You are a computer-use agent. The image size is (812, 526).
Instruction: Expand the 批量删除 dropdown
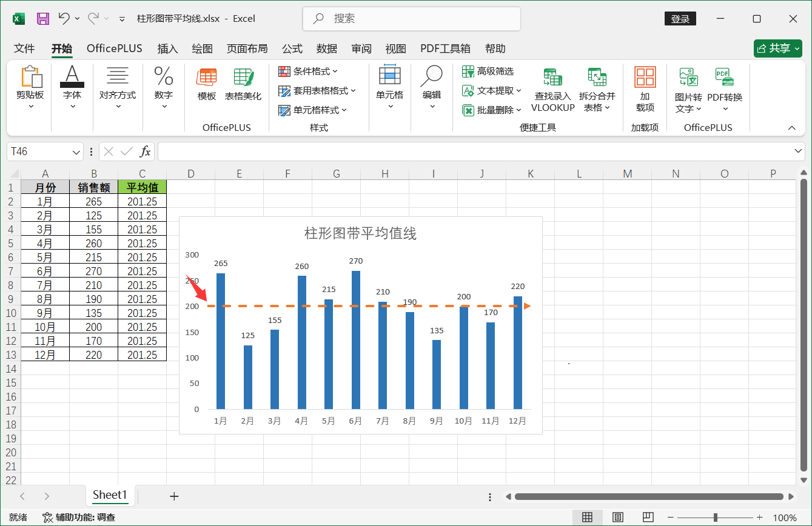click(492, 110)
